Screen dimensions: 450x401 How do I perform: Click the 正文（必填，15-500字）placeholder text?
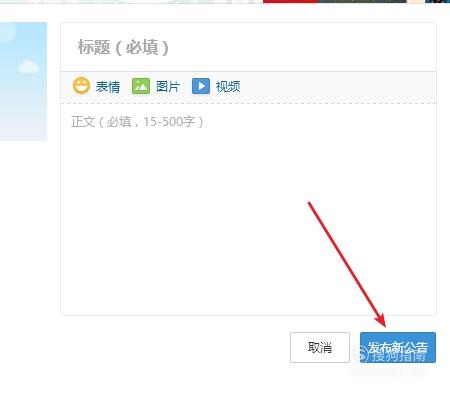coord(137,122)
